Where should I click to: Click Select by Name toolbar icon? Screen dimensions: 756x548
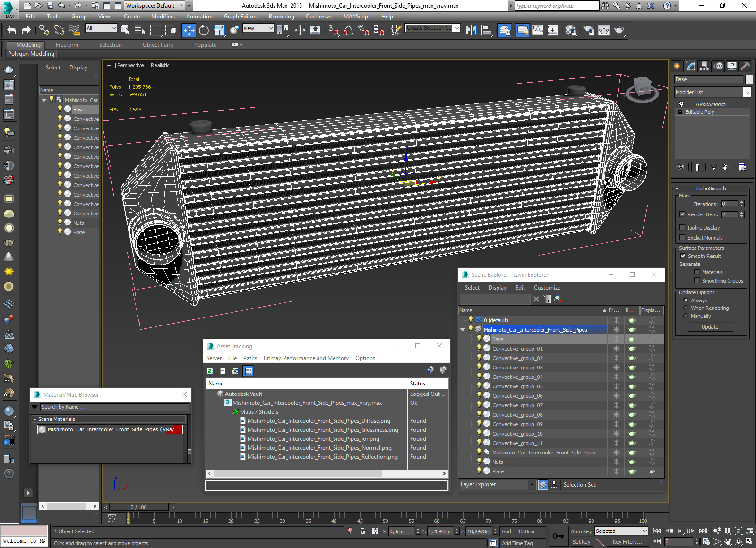(140, 30)
